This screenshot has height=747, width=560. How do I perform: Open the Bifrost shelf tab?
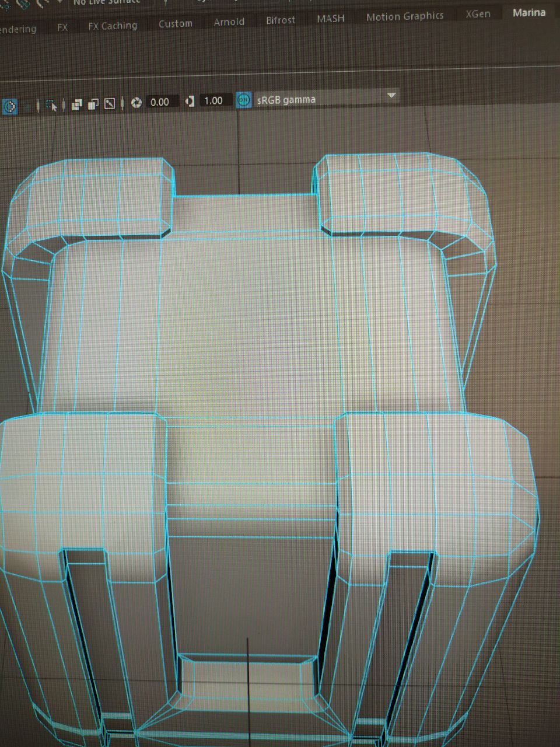pyautogui.click(x=281, y=20)
